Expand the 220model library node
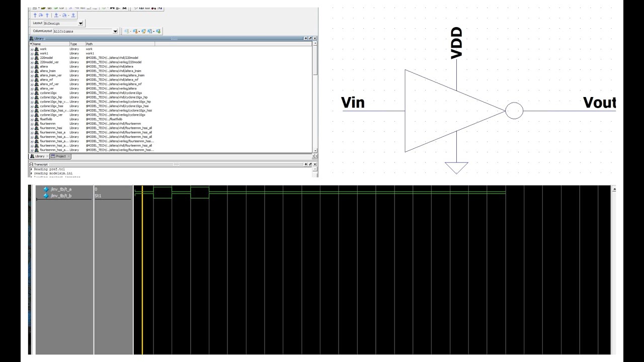 (x=32, y=58)
